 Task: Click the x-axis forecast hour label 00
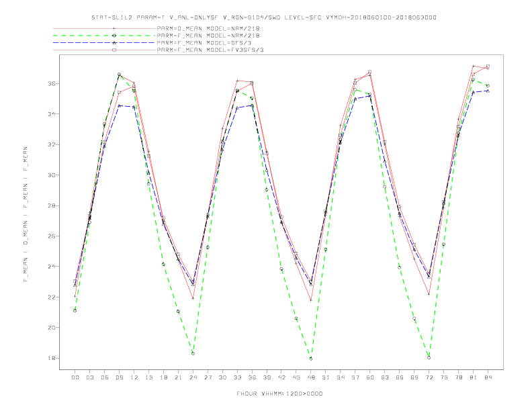75,377
